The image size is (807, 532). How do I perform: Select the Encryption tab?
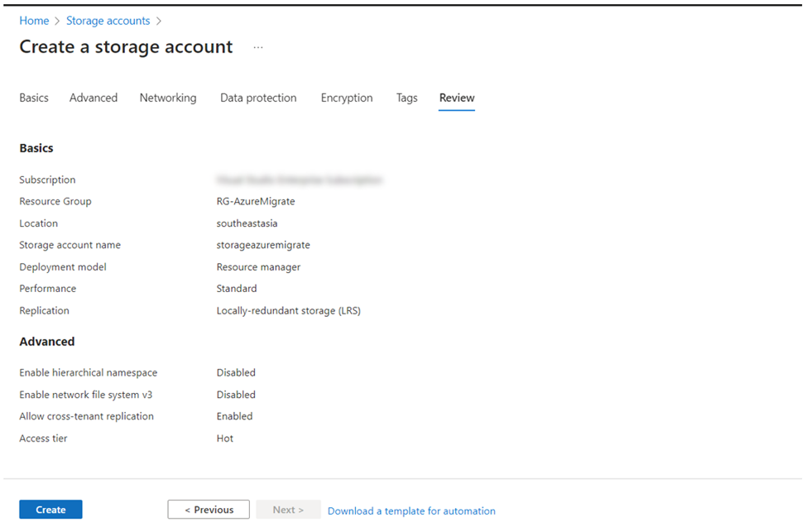347,98
